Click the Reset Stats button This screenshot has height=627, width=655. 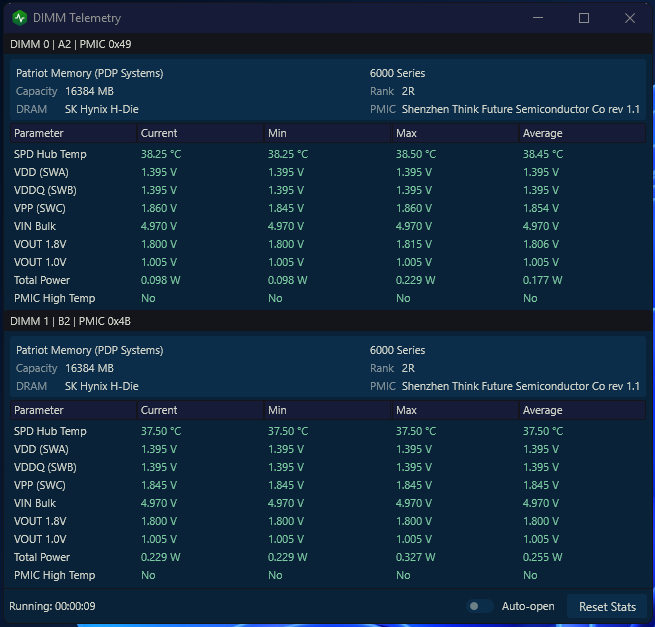(607, 607)
